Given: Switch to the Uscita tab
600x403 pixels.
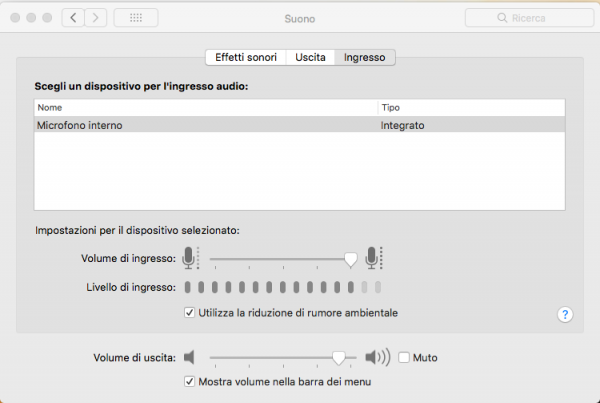Looking at the screenshot, I should 310,58.
